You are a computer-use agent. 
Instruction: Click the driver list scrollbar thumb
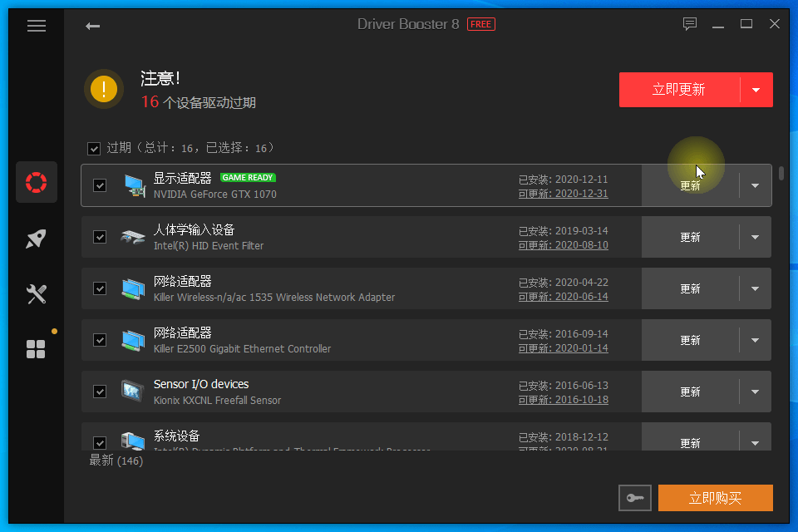(x=781, y=173)
